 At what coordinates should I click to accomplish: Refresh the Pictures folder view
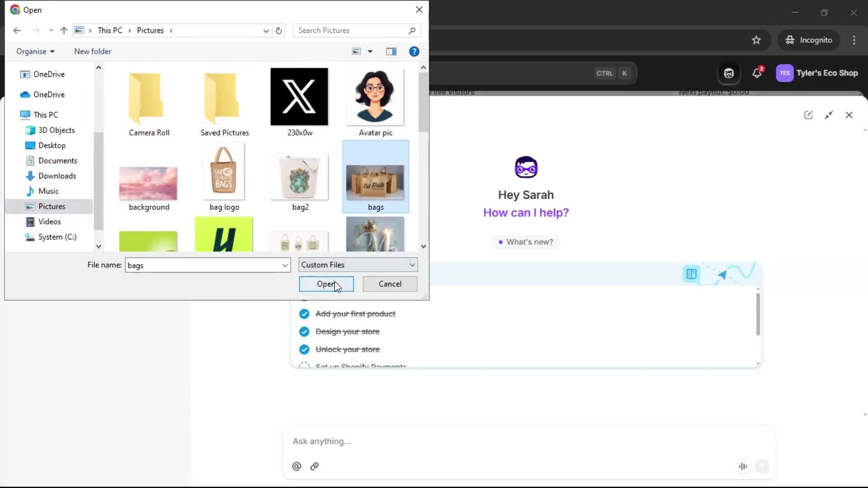tap(278, 30)
